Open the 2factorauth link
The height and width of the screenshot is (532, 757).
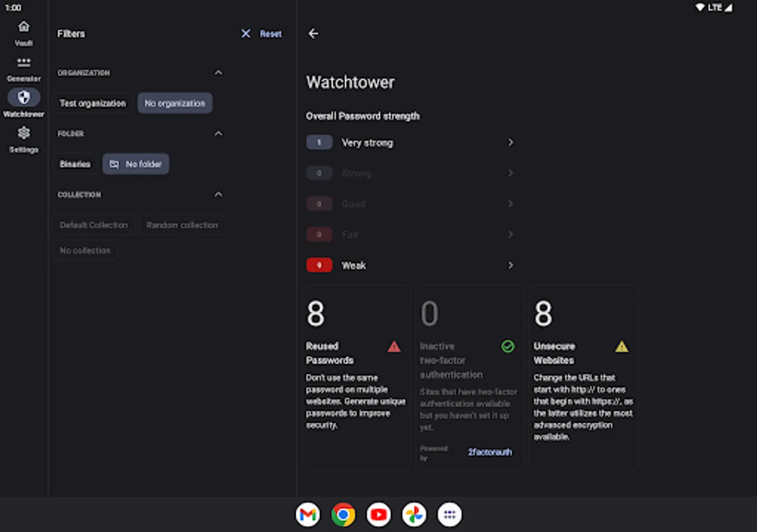(490, 452)
